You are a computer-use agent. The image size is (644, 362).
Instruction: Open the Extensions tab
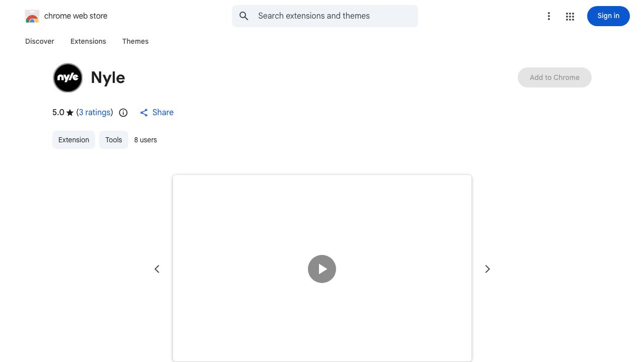(x=88, y=41)
